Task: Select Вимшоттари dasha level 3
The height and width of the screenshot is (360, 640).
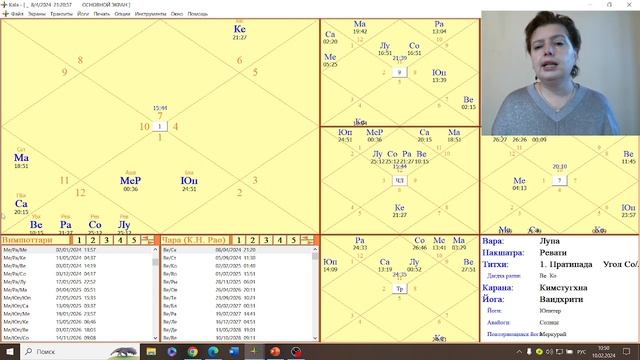Action: point(107,240)
